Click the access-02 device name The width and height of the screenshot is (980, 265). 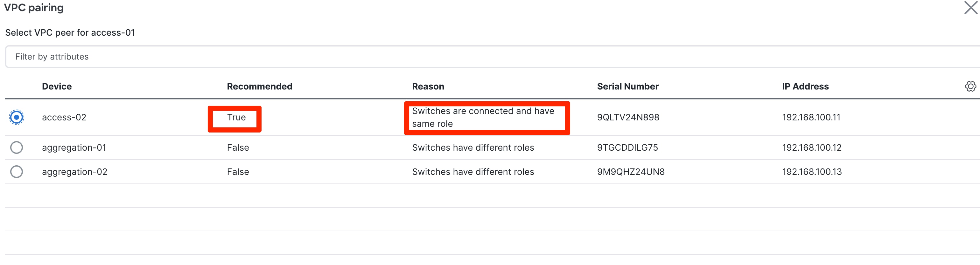tap(64, 117)
